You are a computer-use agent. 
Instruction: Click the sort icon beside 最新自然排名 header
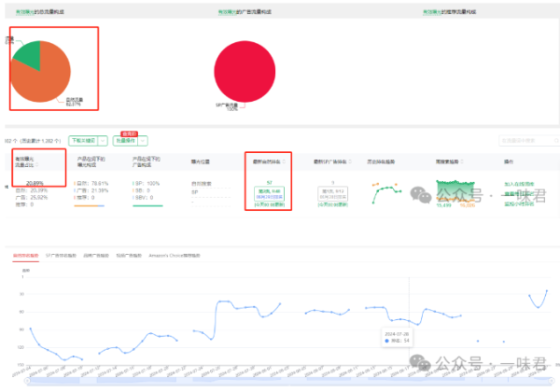click(284, 161)
